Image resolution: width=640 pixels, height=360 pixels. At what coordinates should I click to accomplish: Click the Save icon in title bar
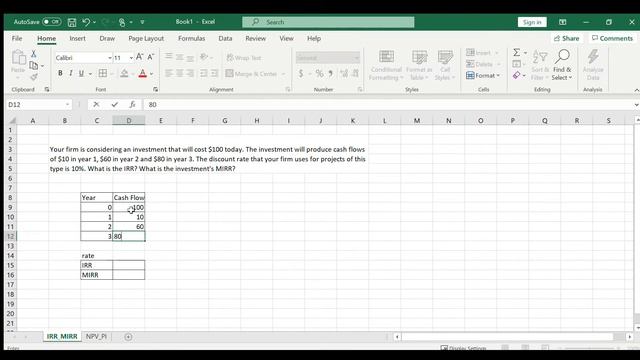(72, 22)
